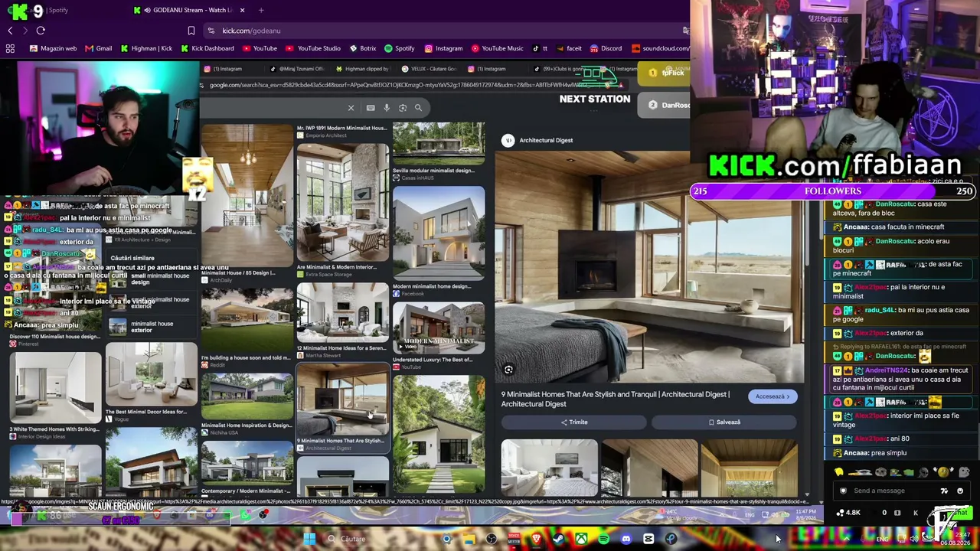Open the Windows Start menu
Viewport: 980px width, 551px height.
(309, 540)
